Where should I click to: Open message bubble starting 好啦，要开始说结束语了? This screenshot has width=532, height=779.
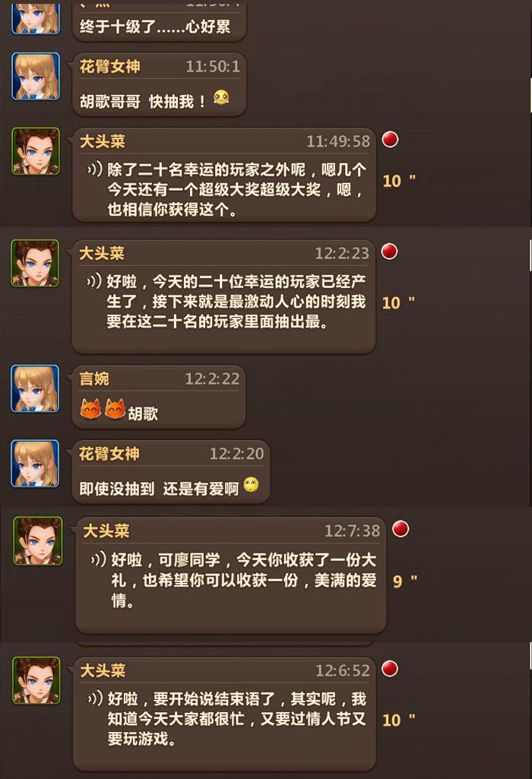tap(224, 714)
